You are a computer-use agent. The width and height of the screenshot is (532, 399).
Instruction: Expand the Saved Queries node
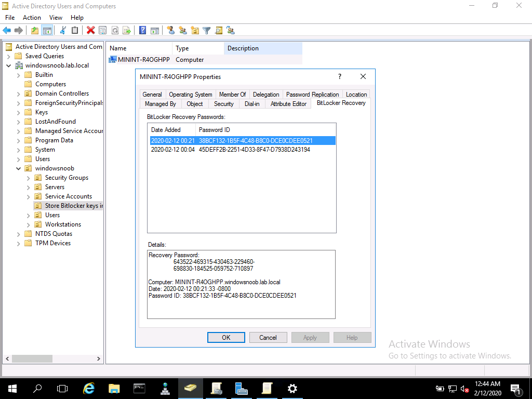8,56
